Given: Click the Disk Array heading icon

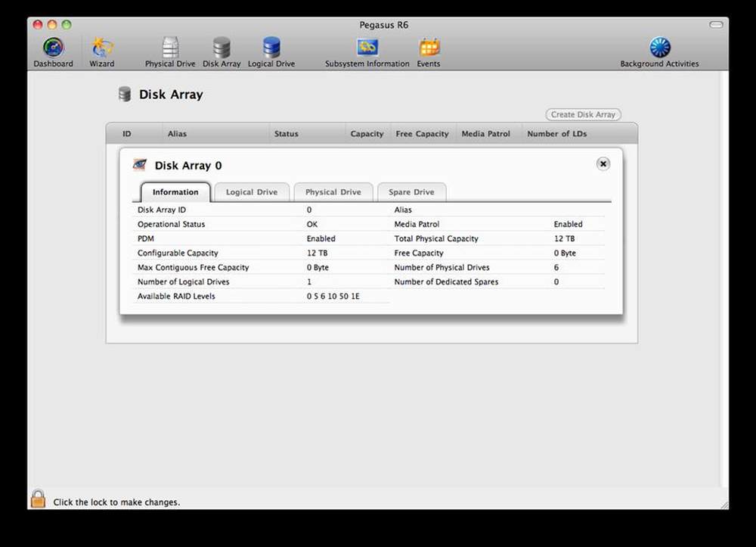Looking at the screenshot, I should pos(125,94).
